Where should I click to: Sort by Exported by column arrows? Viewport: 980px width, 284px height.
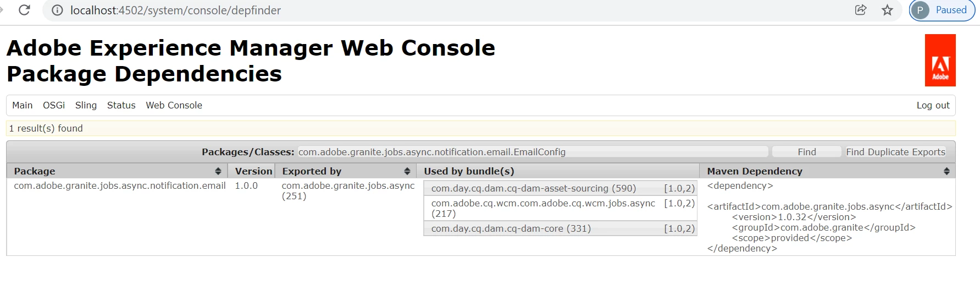click(407, 171)
